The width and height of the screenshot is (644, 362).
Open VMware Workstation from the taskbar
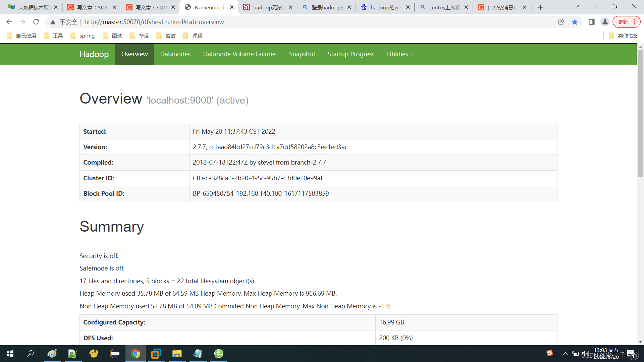point(156,354)
